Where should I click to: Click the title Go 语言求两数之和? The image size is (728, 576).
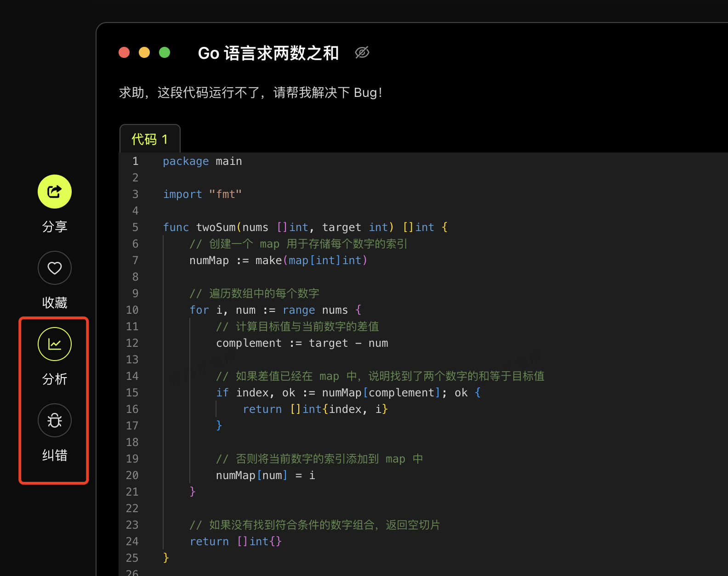pyautogui.click(x=268, y=53)
